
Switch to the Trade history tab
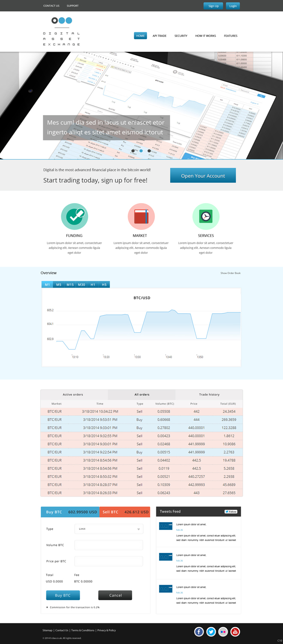point(209,395)
